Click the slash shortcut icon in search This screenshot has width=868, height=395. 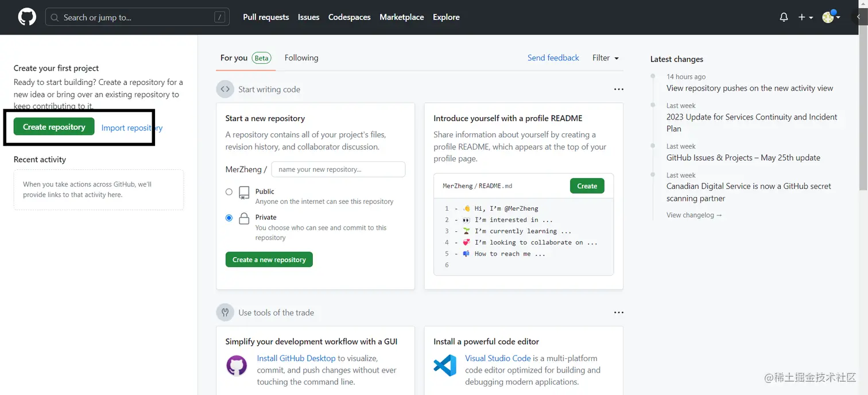(219, 17)
